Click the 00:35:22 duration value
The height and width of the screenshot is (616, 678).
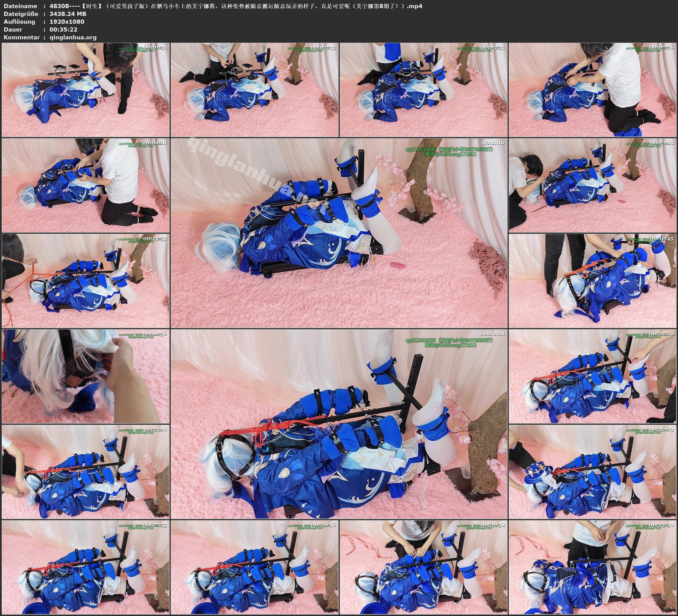(63, 30)
